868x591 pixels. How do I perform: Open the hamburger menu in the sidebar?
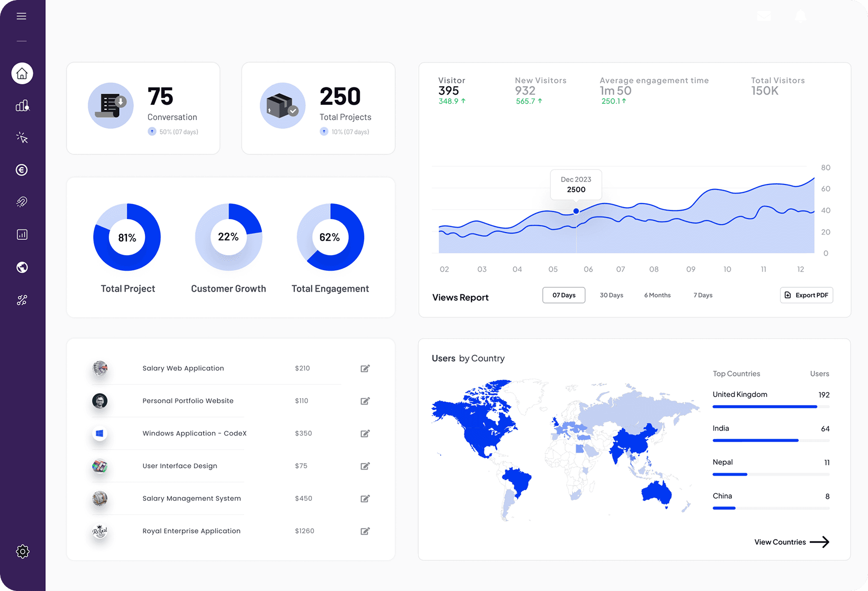coord(22,16)
